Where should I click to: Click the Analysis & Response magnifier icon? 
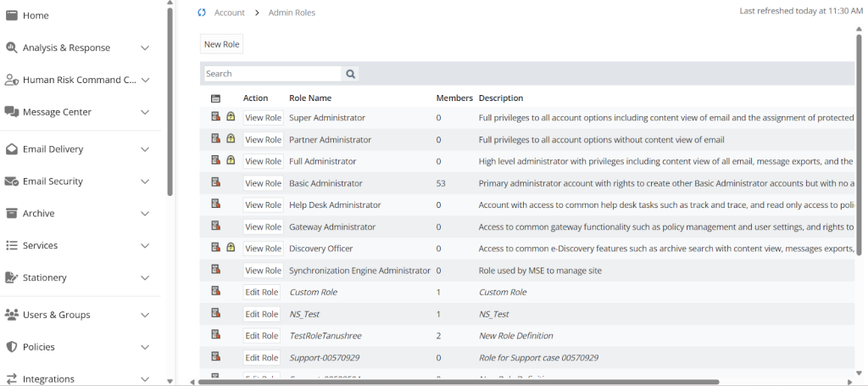click(x=12, y=48)
